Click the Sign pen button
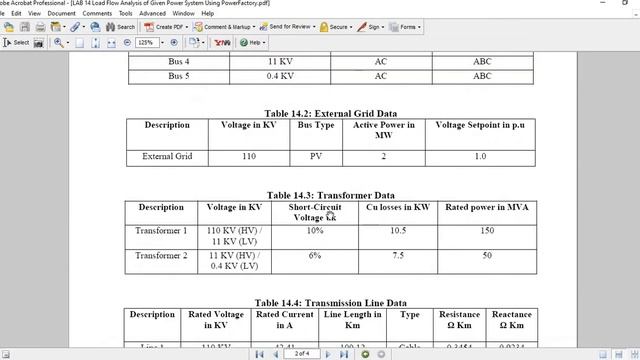Screen dimensions: 640x360 coord(368,27)
